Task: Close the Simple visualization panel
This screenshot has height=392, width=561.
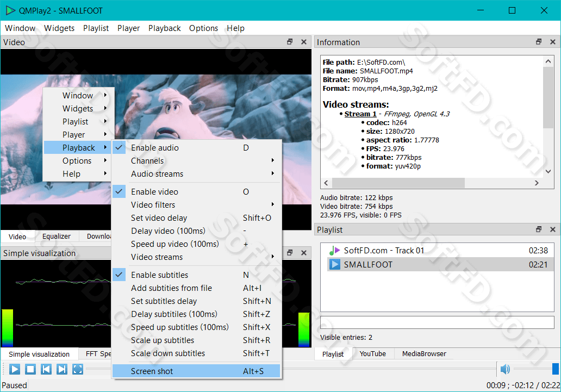Action: point(304,253)
